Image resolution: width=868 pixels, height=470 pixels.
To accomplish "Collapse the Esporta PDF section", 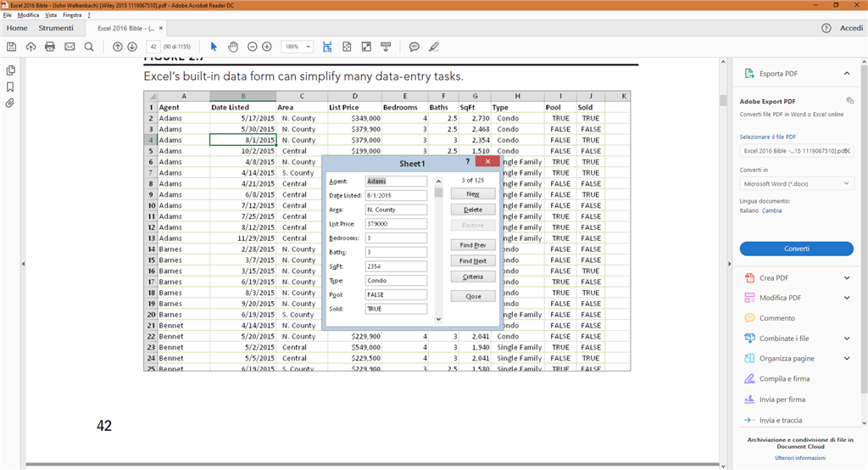I will click(x=847, y=73).
